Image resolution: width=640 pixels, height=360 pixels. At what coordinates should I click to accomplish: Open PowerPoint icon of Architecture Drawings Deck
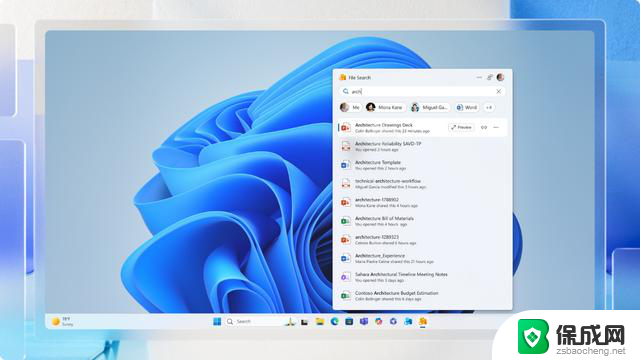pyautogui.click(x=346, y=128)
